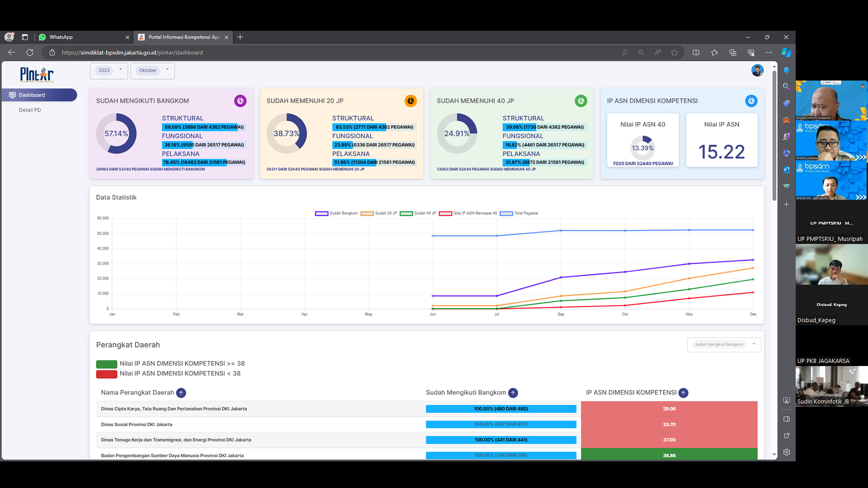Open the Oktober month dropdown

pos(153,70)
